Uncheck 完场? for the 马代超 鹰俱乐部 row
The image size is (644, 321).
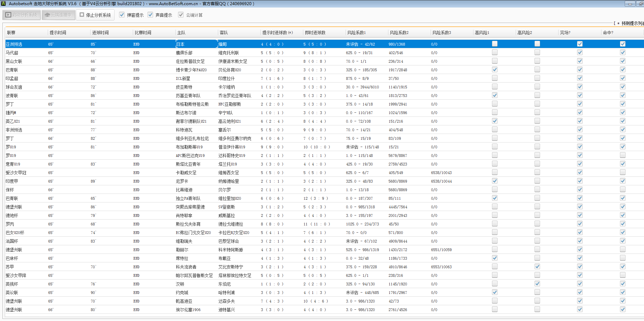pyautogui.click(x=579, y=52)
